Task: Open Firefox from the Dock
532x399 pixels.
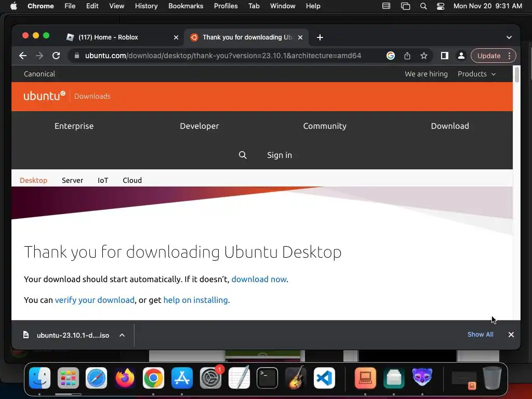Action: click(x=125, y=378)
